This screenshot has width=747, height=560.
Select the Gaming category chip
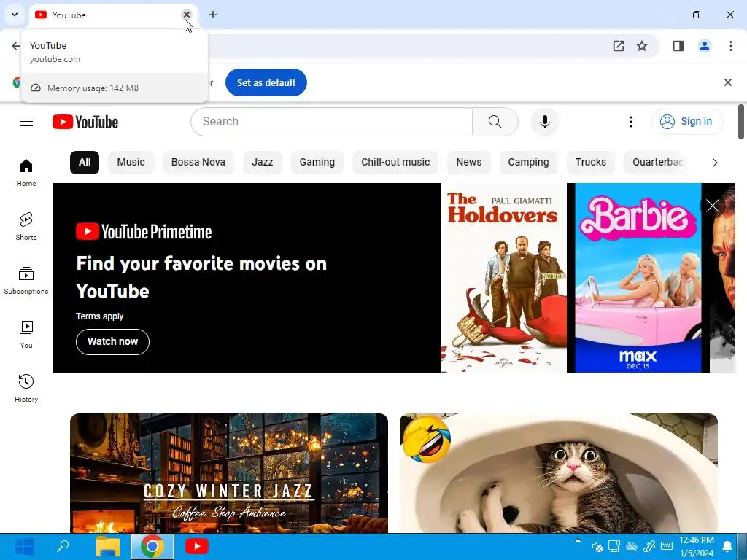coord(317,163)
